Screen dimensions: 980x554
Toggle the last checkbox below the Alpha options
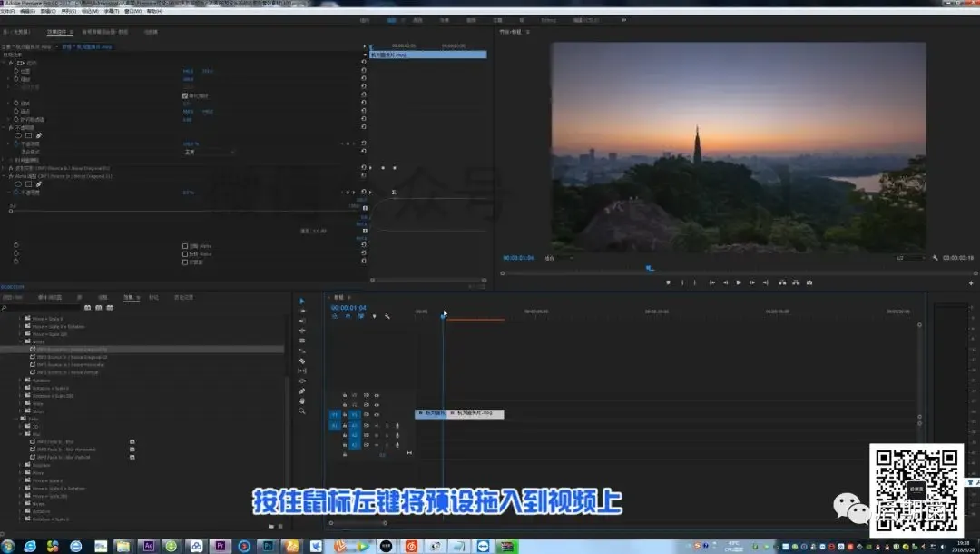(x=185, y=262)
